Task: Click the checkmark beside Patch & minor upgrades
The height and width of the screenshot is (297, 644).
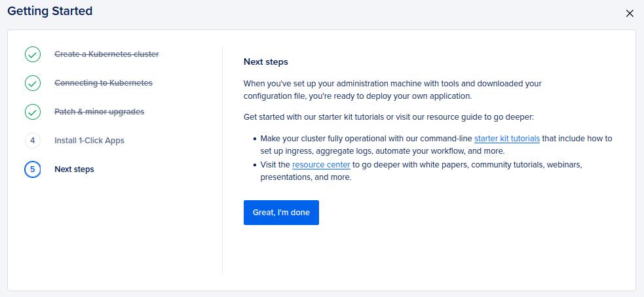Action: [x=33, y=112]
